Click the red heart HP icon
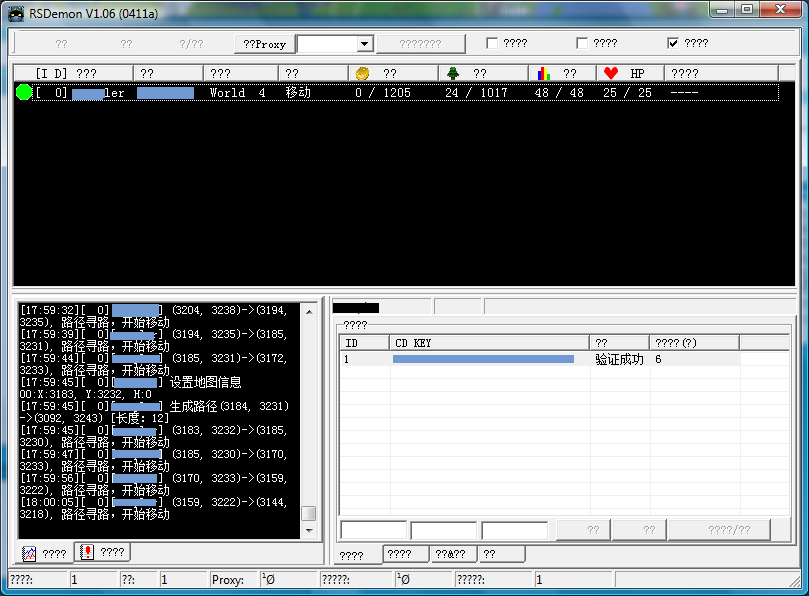The height and width of the screenshot is (596, 809). point(611,73)
